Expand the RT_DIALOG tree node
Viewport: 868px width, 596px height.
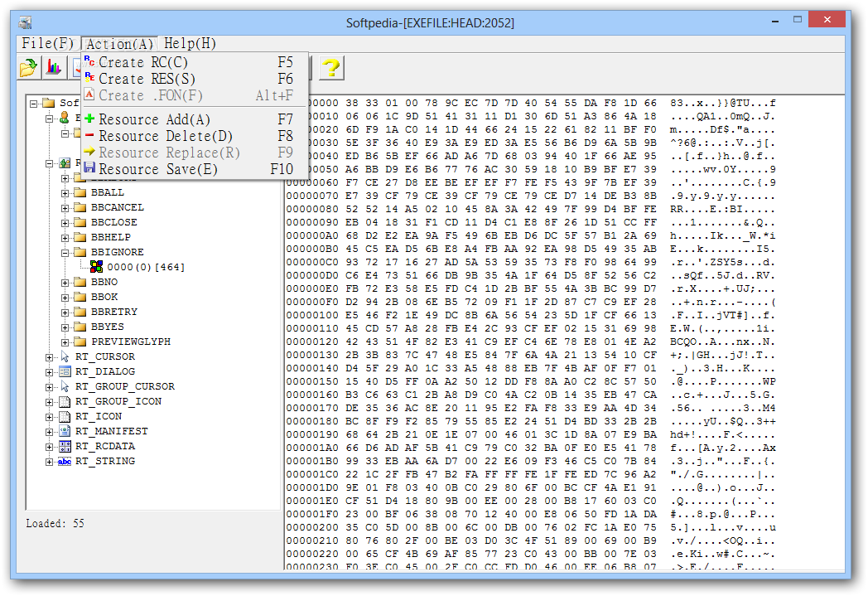click(49, 372)
